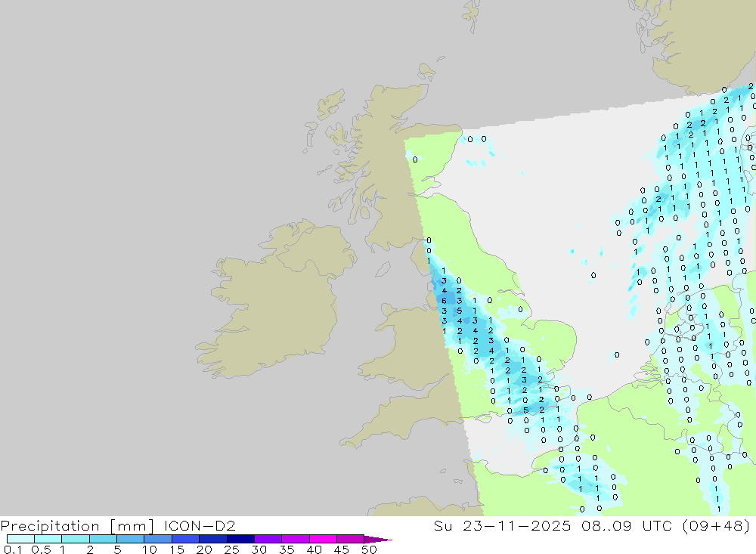Click the '25' legend tick label
The image size is (756, 554).
(232, 549)
